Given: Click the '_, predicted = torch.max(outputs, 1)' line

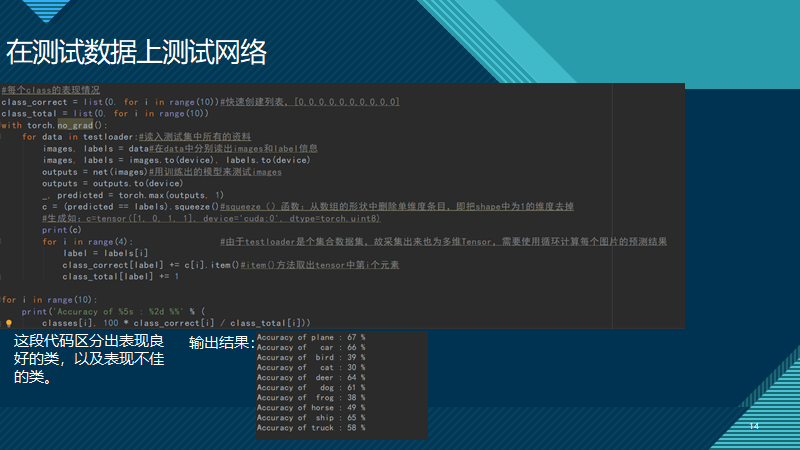Looking at the screenshot, I should (x=133, y=195).
